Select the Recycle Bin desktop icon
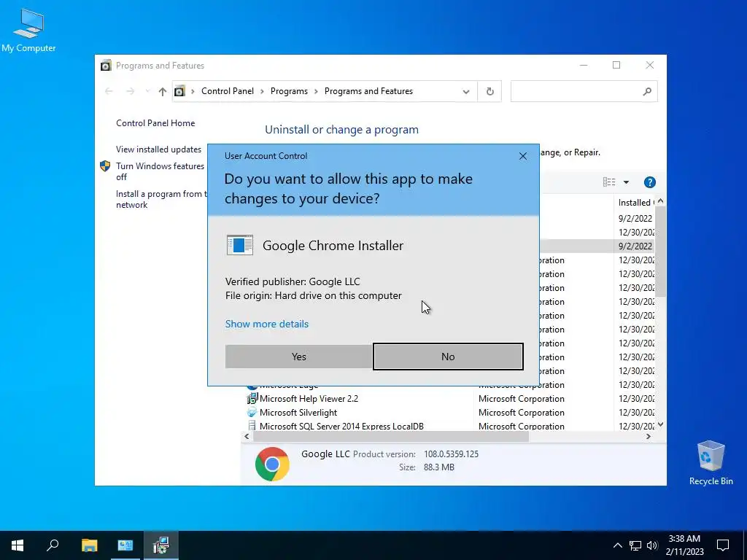747x560 pixels. click(x=711, y=462)
